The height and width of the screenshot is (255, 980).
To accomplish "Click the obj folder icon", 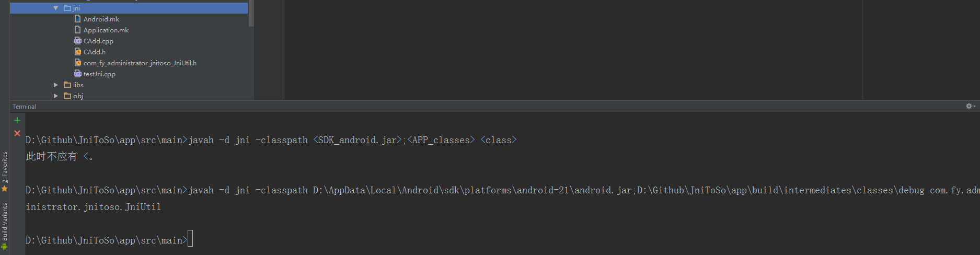I will (x=67, y=96).
